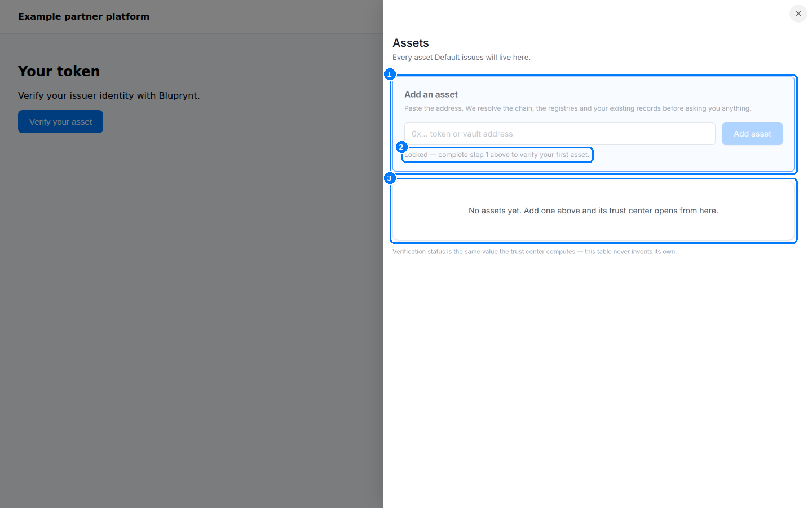Viewport: 812px width, 508px height.
Task: Click the Add asset button
Action: (x=752, y=134)
